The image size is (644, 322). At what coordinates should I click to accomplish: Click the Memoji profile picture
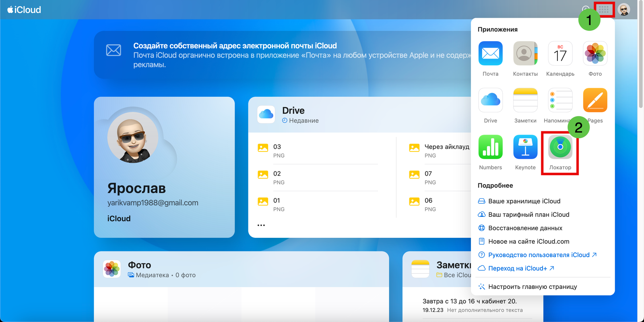(133, 137)
